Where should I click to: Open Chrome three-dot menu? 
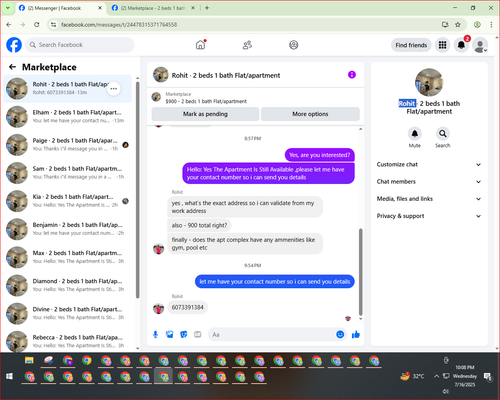click(x=491, y=24)
